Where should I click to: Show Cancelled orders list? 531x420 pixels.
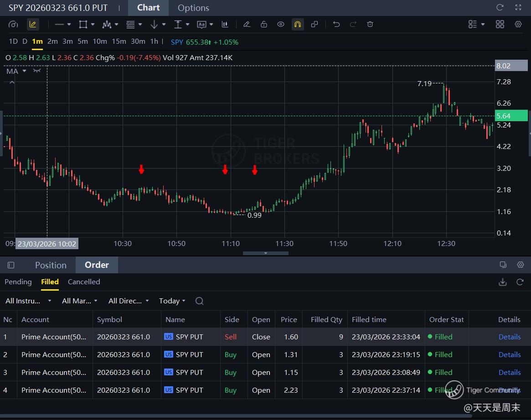pos(84,282)
